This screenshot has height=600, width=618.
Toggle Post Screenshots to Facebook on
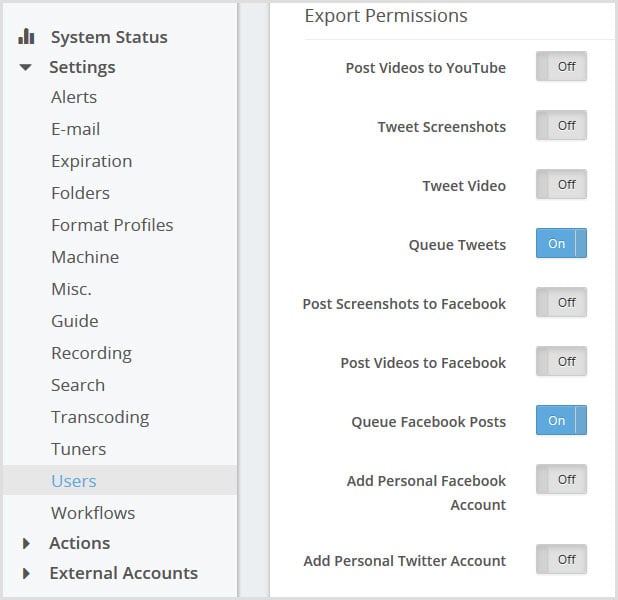(x=561, y=303)
